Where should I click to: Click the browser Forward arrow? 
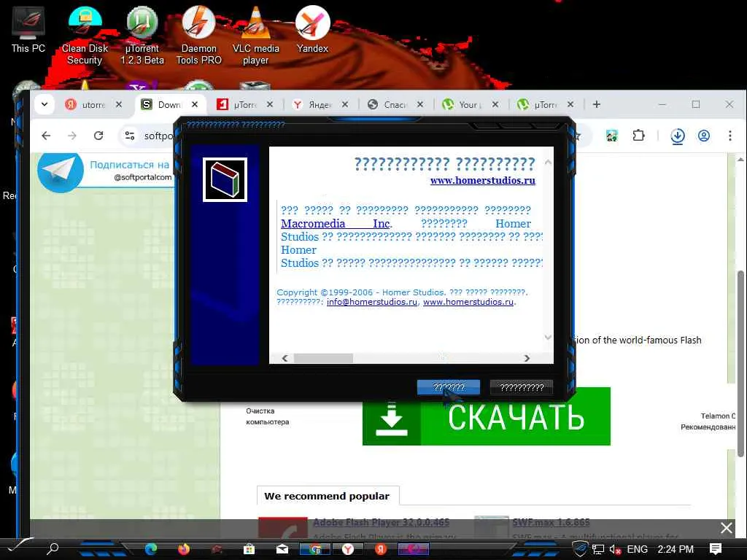pos(72,136)
